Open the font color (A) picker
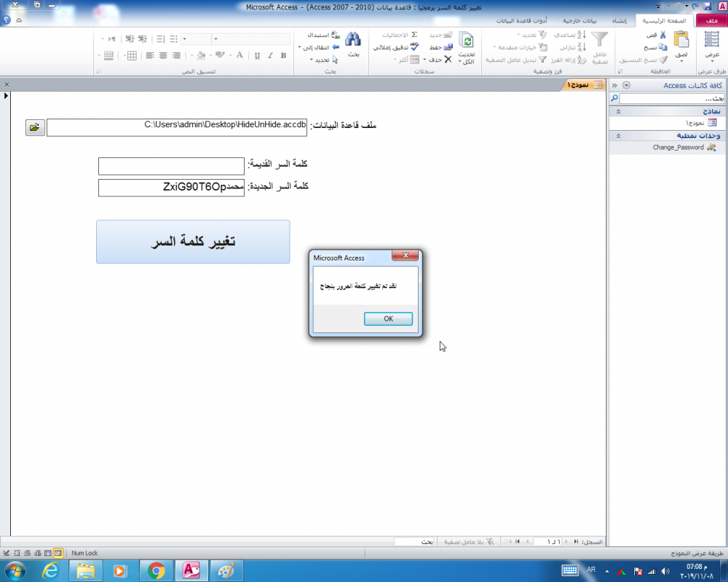Viewport: 728px width, 582px height. [x=240, y=56]
